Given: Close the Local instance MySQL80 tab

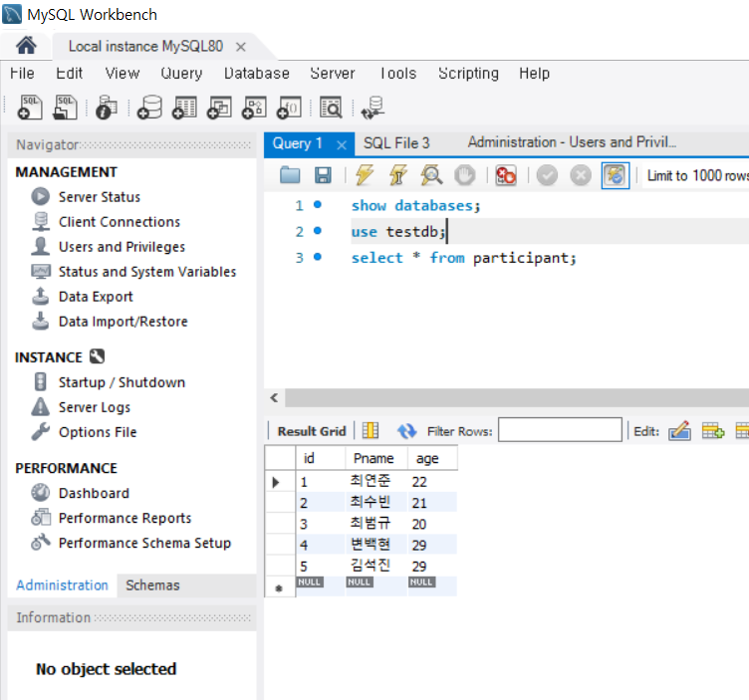Looking at the screenshot, I should (241, 47).
